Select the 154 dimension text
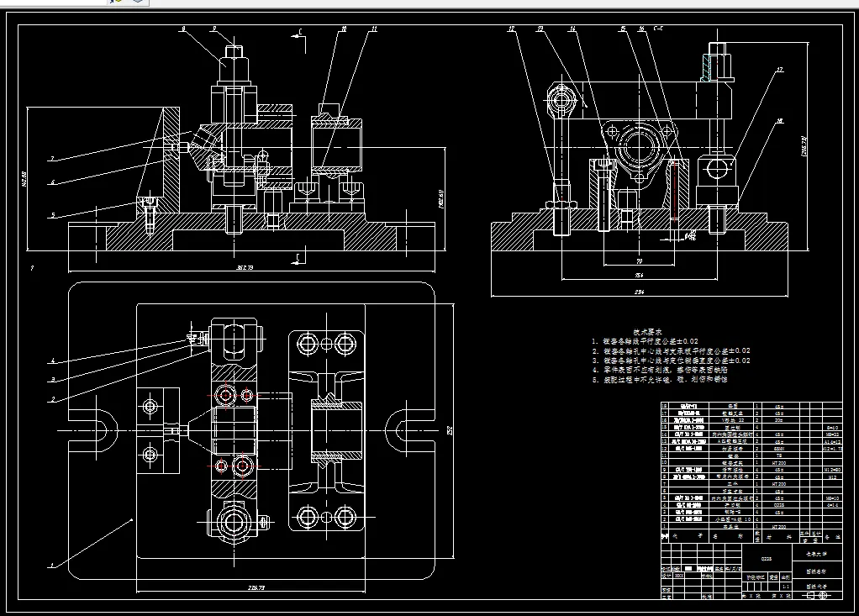Image resolution: width=859 pixels, height=616 pixels. (640, 275)
